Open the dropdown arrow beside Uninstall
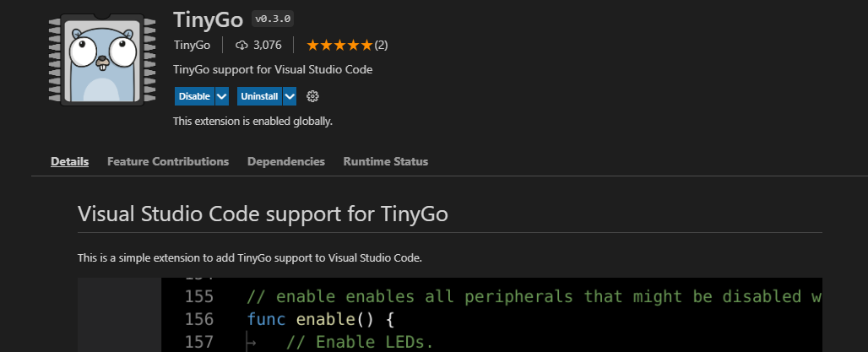Viewport: 868px width, 352px height. (290, 96)
